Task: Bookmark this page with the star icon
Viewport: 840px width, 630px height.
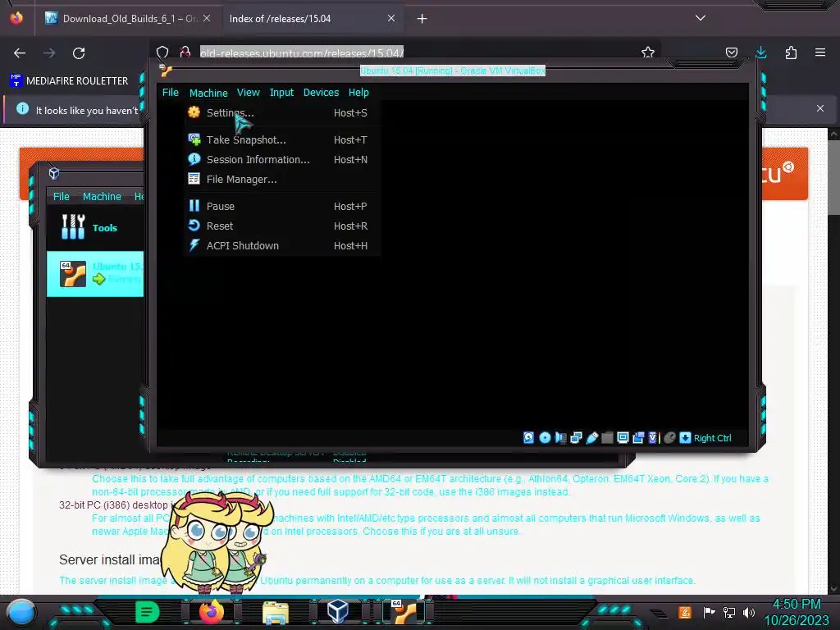Action: point(648,52)
